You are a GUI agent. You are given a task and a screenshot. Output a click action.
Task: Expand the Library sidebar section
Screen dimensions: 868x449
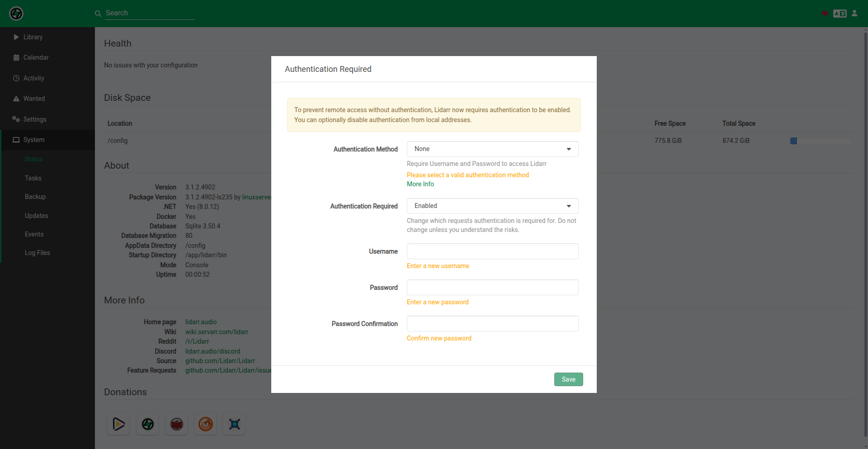click(33, 37)
